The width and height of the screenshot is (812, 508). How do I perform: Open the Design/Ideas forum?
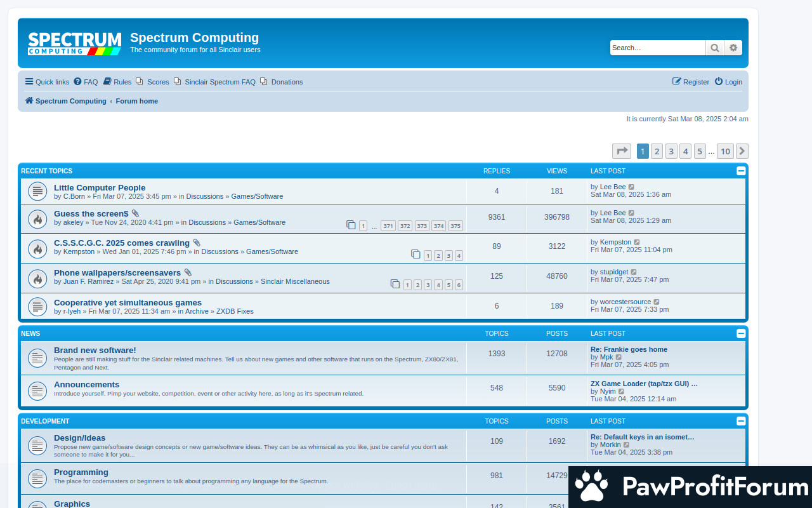pyautogui.click(x=80, y=438)
